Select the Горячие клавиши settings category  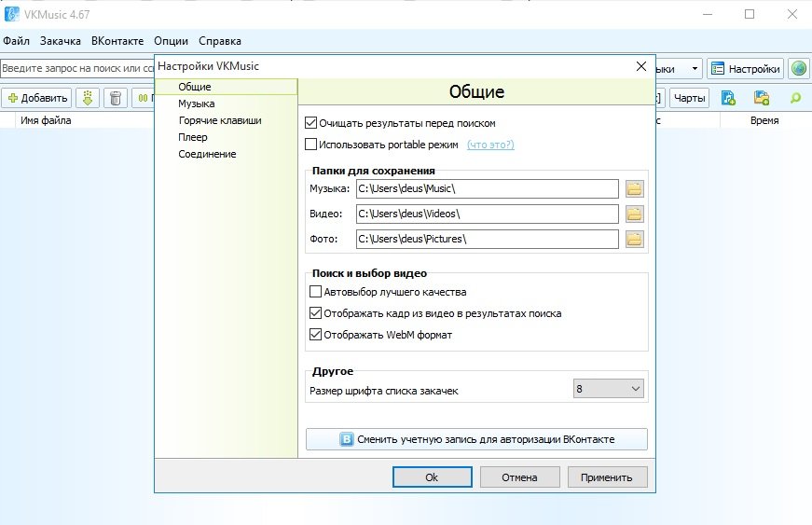(x=227, y=120)
